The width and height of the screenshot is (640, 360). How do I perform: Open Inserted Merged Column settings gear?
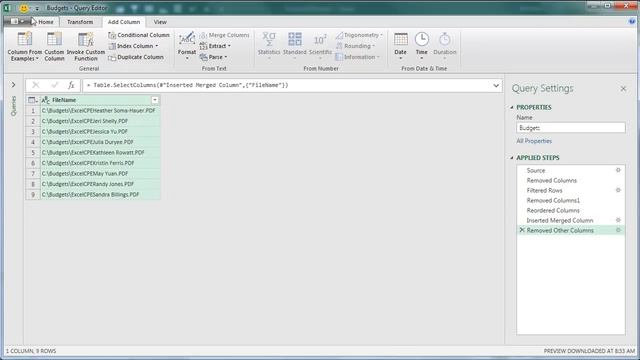(618, 220)
